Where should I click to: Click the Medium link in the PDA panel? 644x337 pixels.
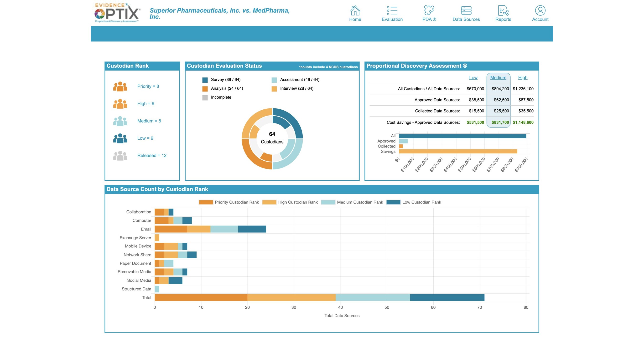(498, 77)
